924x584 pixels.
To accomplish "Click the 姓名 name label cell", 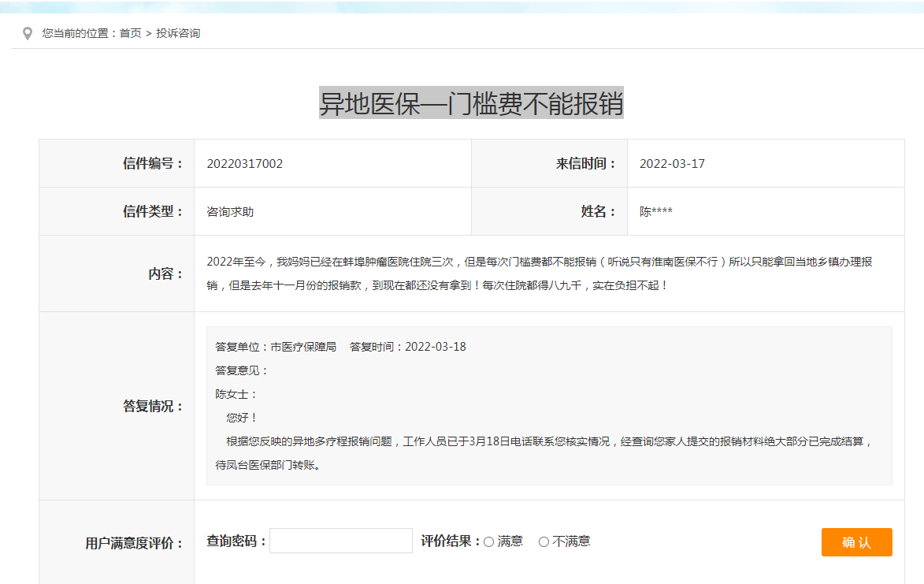I will (x=596, y=211).
